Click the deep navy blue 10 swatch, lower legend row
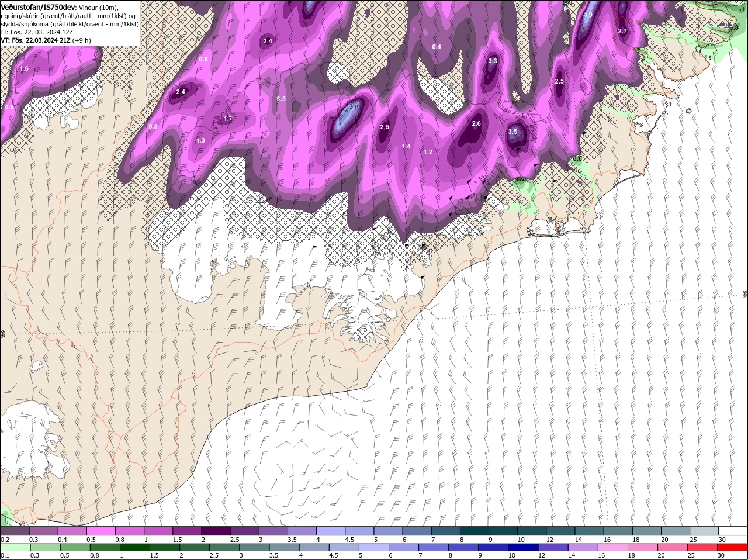 (524, 548)
